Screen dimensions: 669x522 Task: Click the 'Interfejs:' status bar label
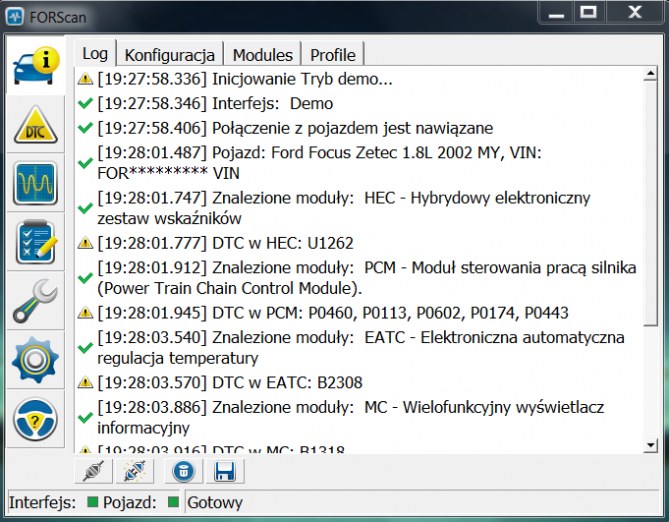click(42, 502)
